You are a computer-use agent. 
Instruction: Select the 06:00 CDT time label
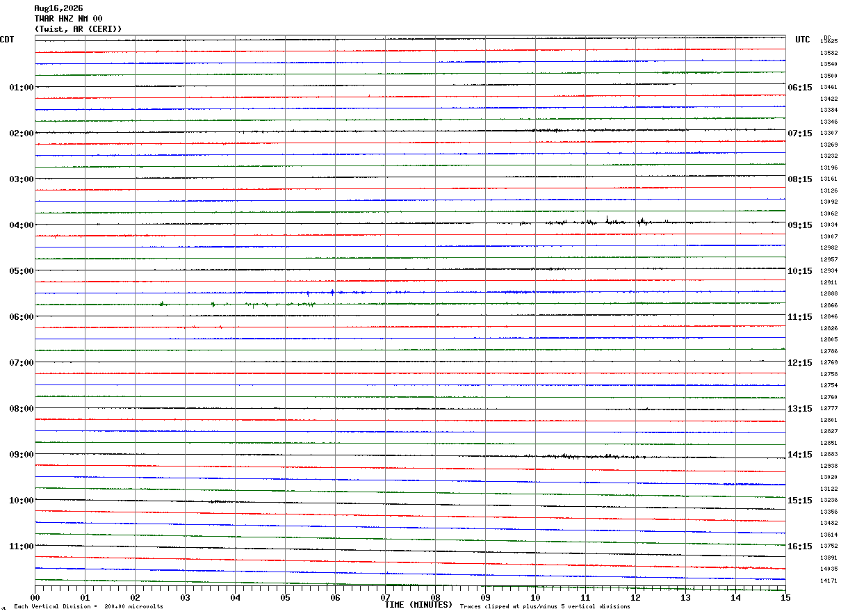point(22,317)
